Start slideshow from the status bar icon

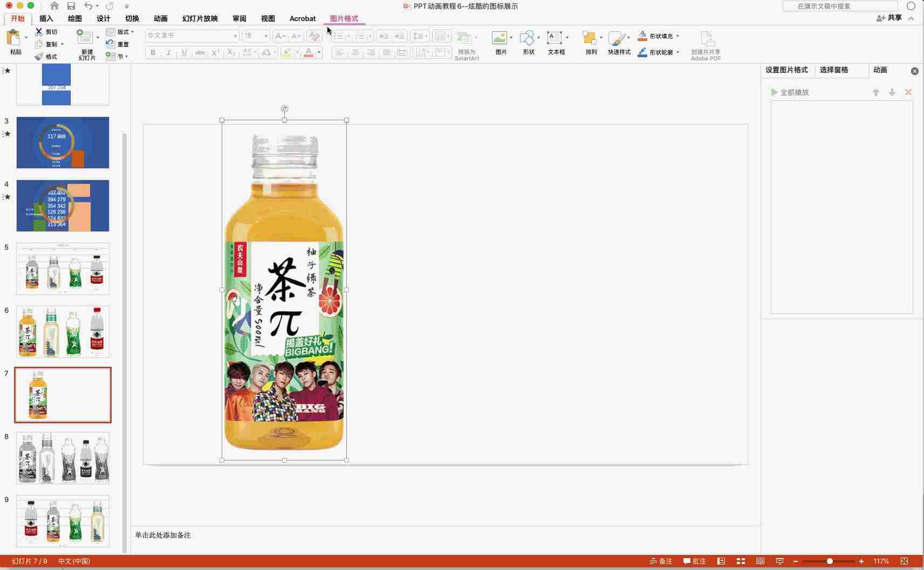[x=779, y=561]
